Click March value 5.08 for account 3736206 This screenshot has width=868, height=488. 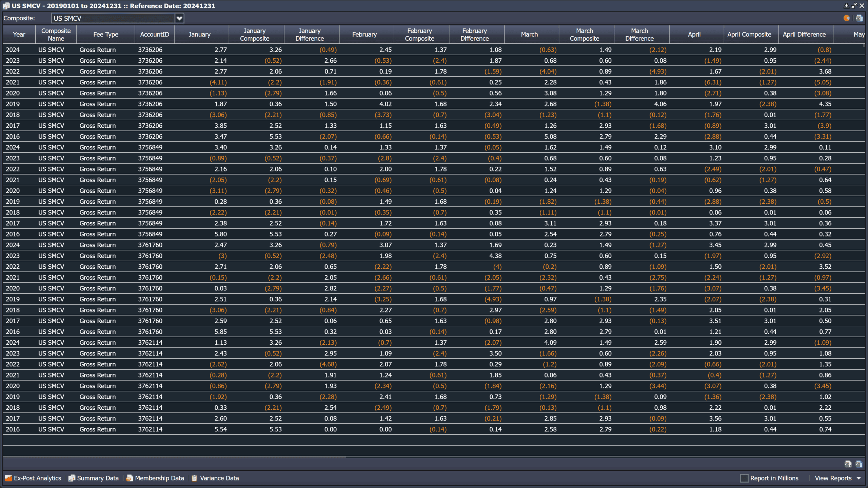(x=550, y=137)
